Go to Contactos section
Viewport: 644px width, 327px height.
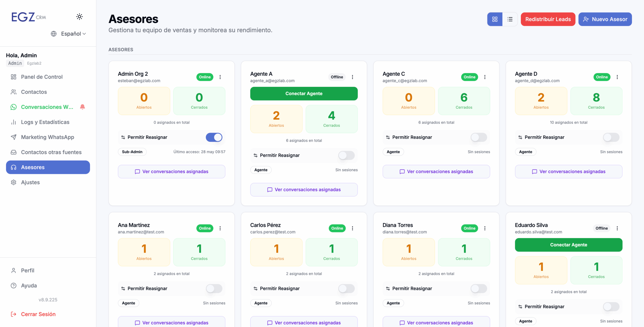click(x=48, y=92)
